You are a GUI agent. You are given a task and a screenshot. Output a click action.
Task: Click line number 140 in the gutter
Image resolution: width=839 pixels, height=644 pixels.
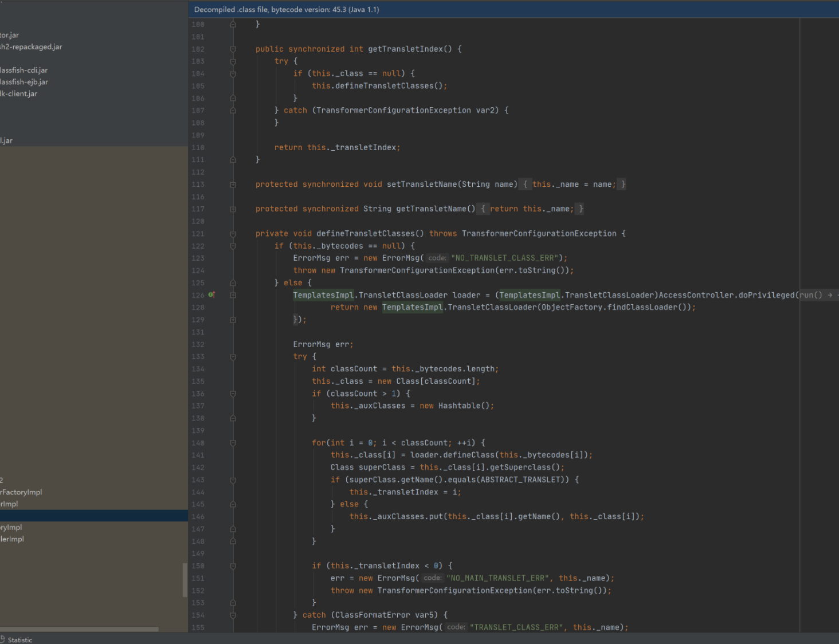[198, 443]
